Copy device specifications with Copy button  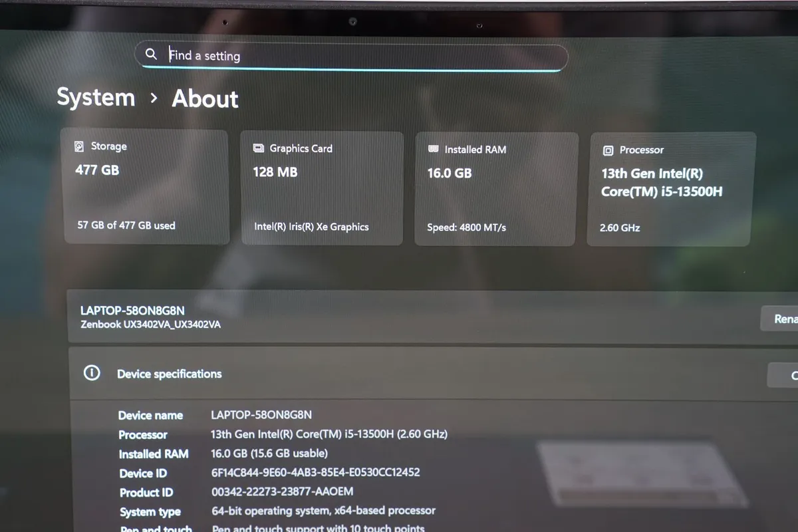click(783, 376)
